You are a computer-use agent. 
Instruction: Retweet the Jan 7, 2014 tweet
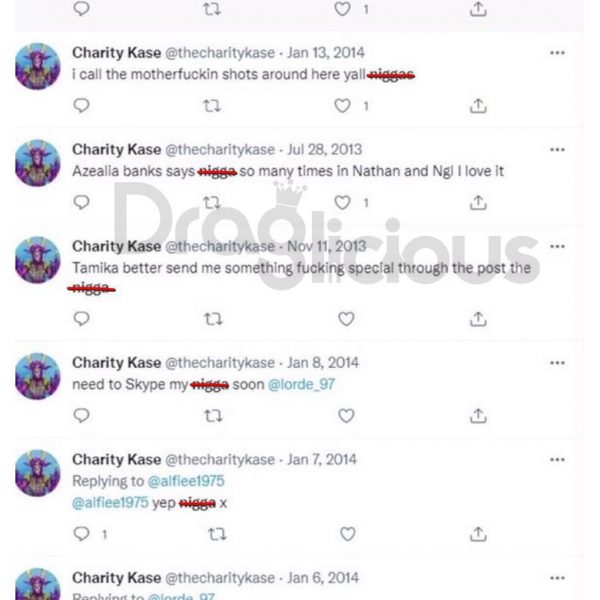(x=217, y=534)
